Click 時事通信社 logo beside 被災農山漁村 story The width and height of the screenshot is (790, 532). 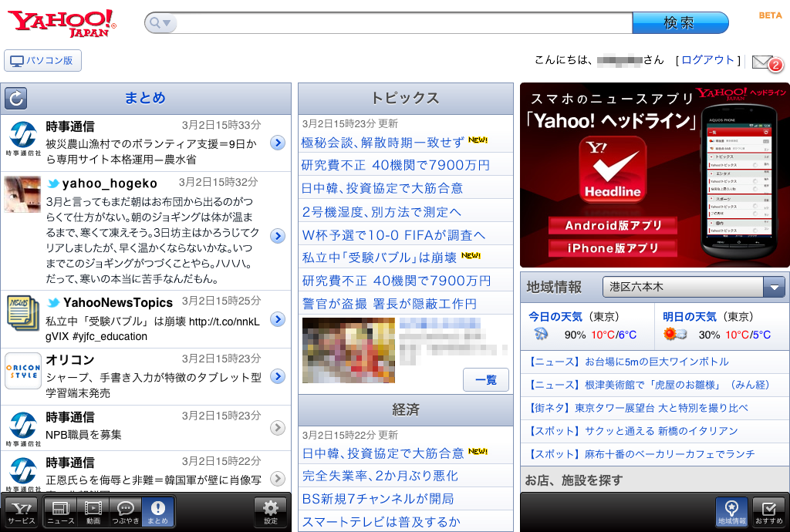point(23,139)
